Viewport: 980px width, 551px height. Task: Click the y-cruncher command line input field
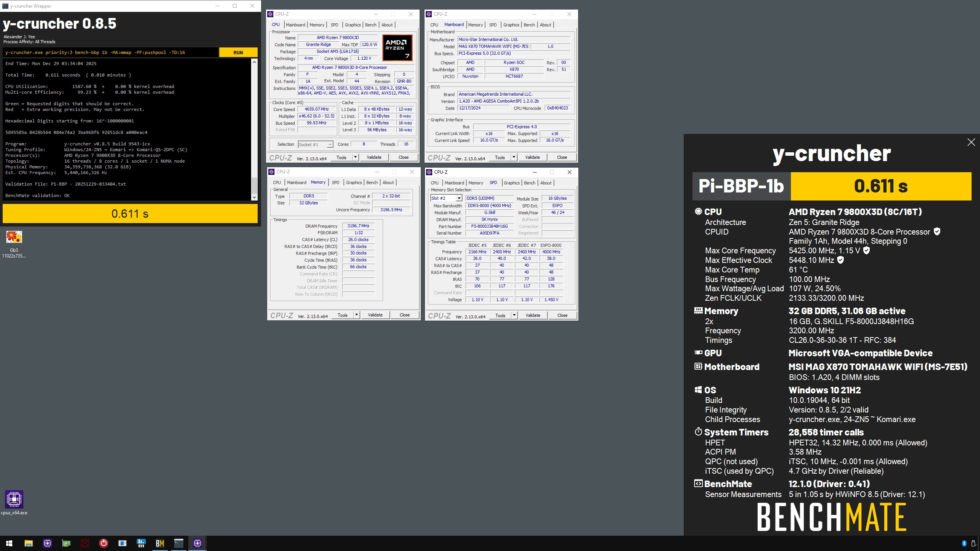110,52
